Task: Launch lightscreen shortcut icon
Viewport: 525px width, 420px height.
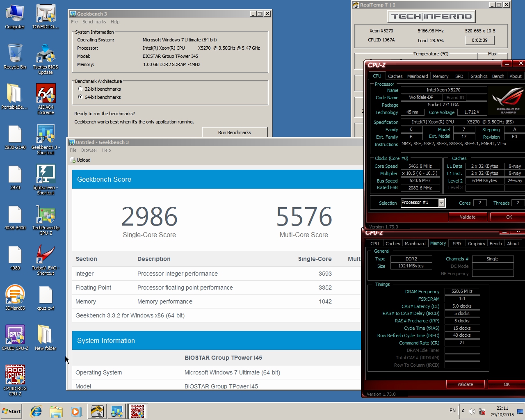Action: point(46,180)
